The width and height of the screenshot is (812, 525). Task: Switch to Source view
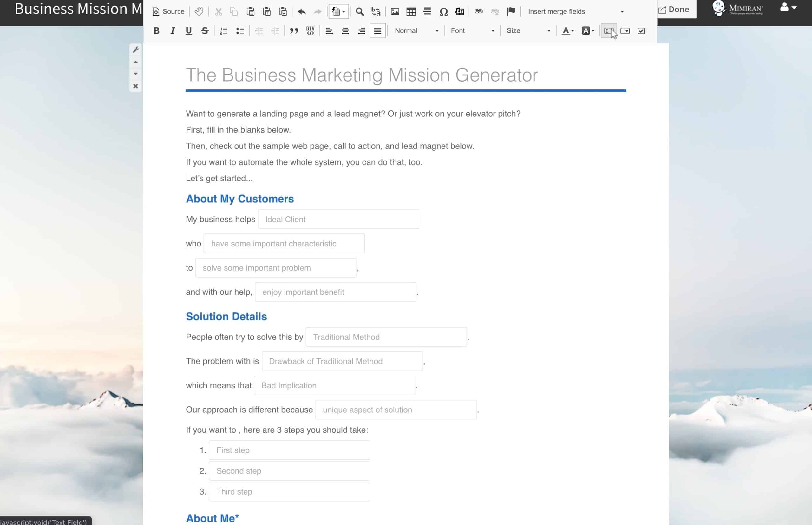(x=168, y=12)
